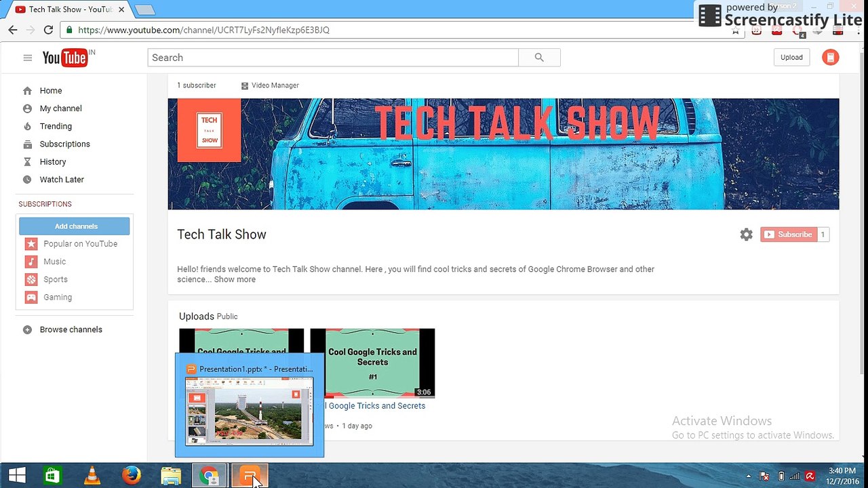868x488 pixels.
Task: Click the Browse channels plus icon
Action: 27,330
